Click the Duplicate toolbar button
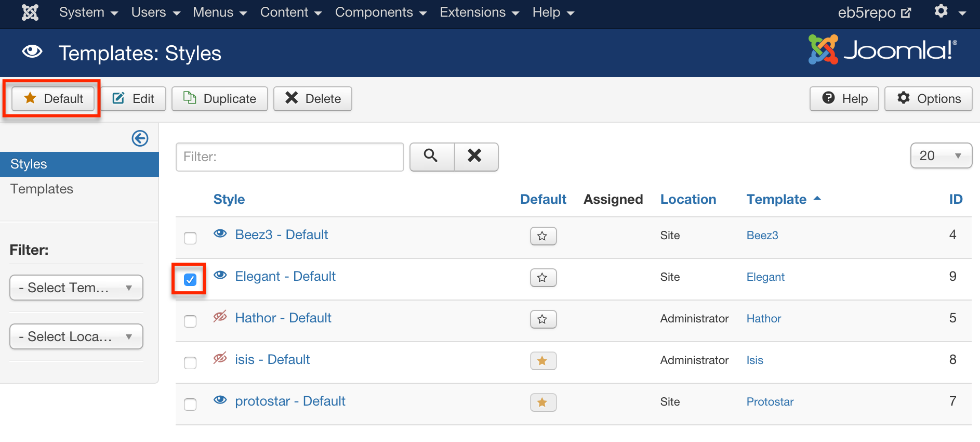Viewport: 980px width, 442px height. coord(220,99)
